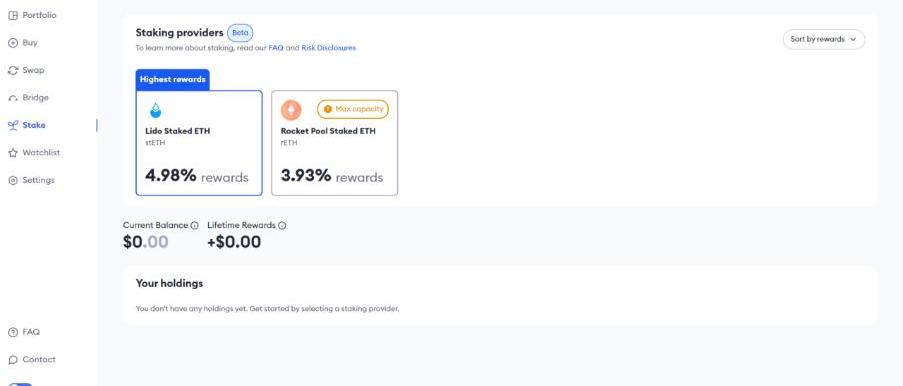Toggle the switch at sidebar bottom
The height and width of the screenshot is (386, 903).
pyautogui.click(x=20, y=384)
